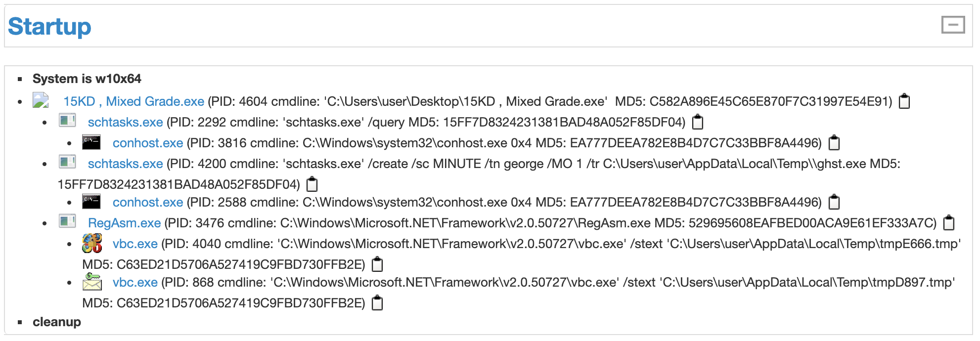Screen dimensions: 980x341
Task: Open conhost.exe PID 3816 link
Action: click(148, 143)
